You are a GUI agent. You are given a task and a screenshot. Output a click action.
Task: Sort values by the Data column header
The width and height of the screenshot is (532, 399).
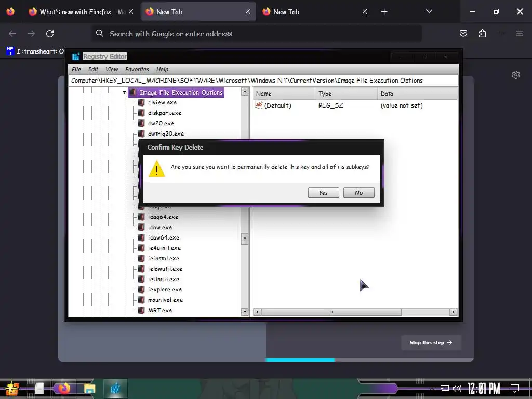tap(418, 94)
